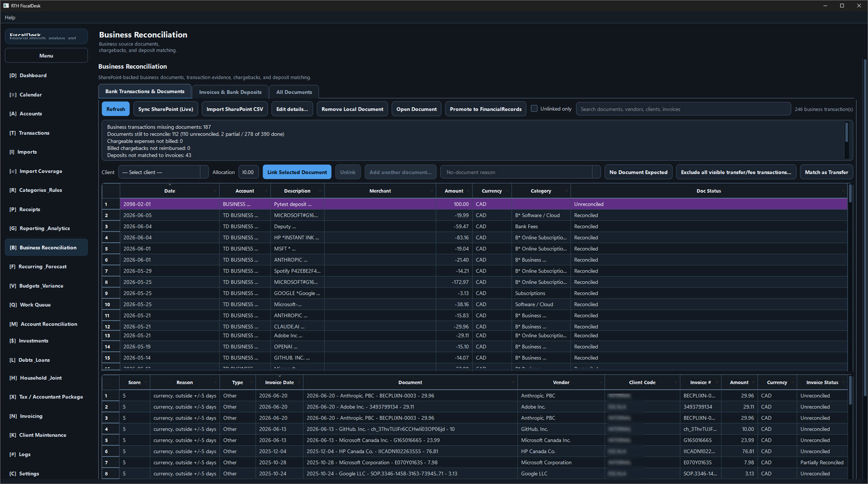Screen dimensions: 868x484
Task: Sort documents by Vendor column header
Action: (561, 383)
